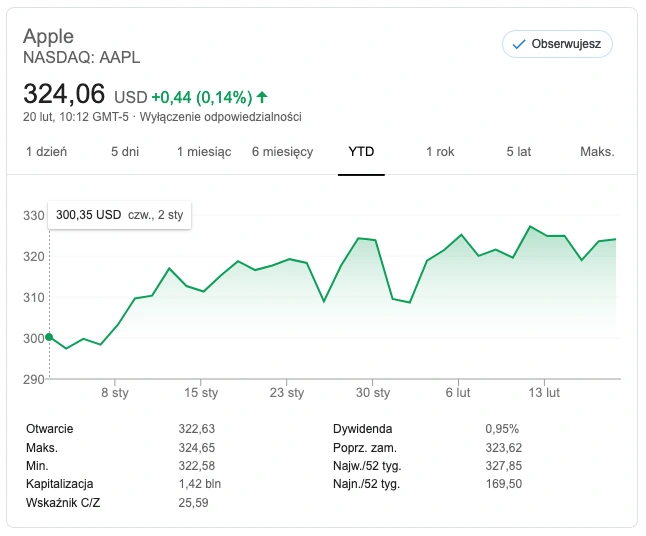Click the Dywidenda label

point(363,429)
